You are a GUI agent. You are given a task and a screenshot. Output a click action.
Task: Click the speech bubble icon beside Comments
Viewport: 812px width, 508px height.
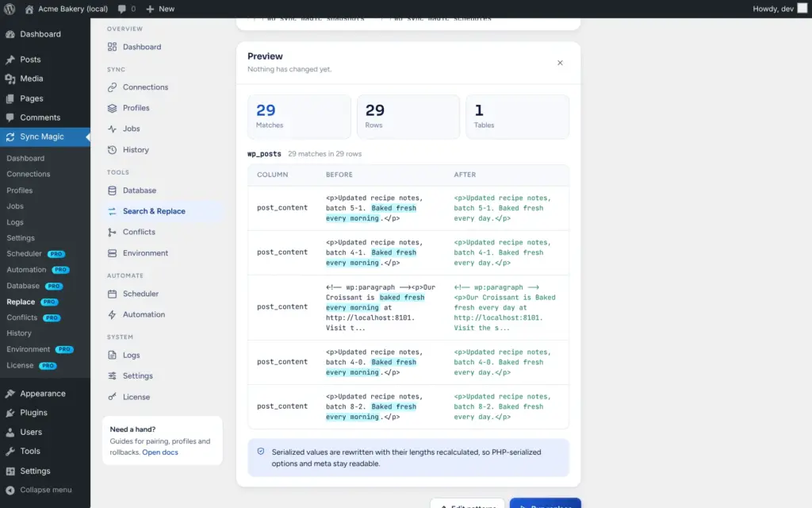coord(10,117)
